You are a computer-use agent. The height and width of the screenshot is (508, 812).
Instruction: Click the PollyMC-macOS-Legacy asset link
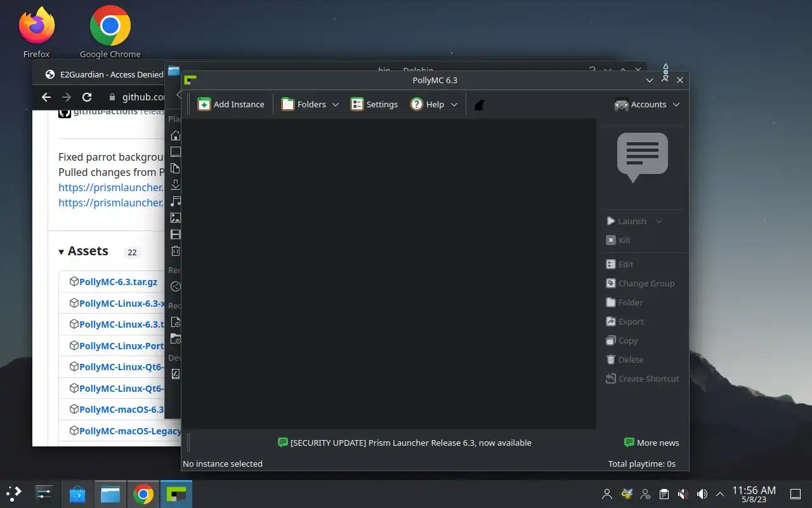130,431
